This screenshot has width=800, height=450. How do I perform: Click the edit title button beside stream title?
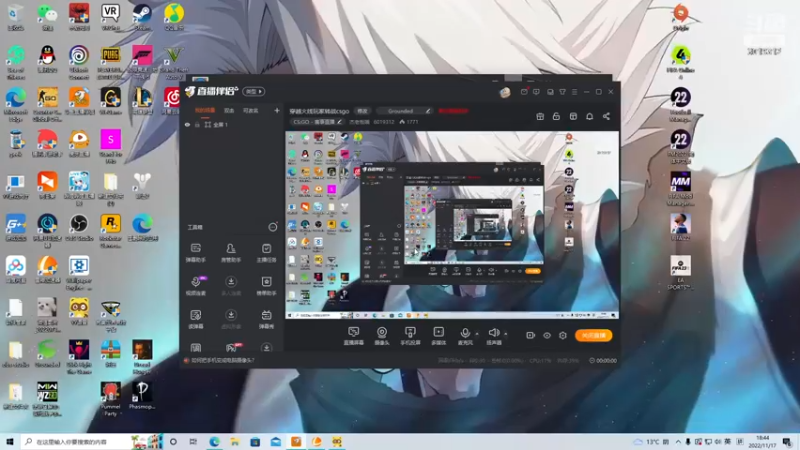pyautogui.click(x=362, y=111)
